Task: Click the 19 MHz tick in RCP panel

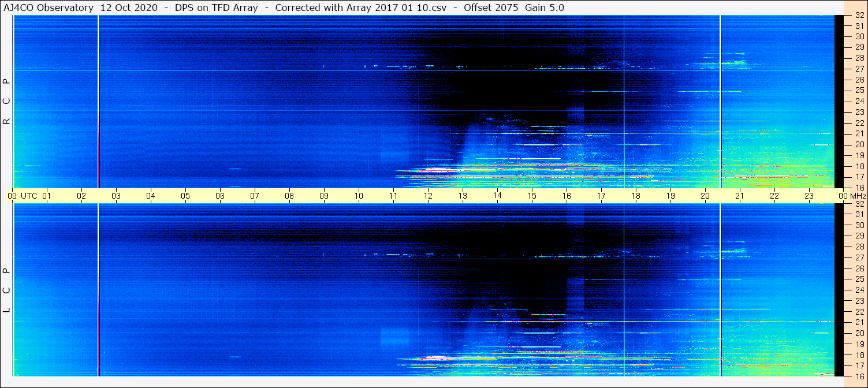Action: pyautogui.click(x=859, y=155)
